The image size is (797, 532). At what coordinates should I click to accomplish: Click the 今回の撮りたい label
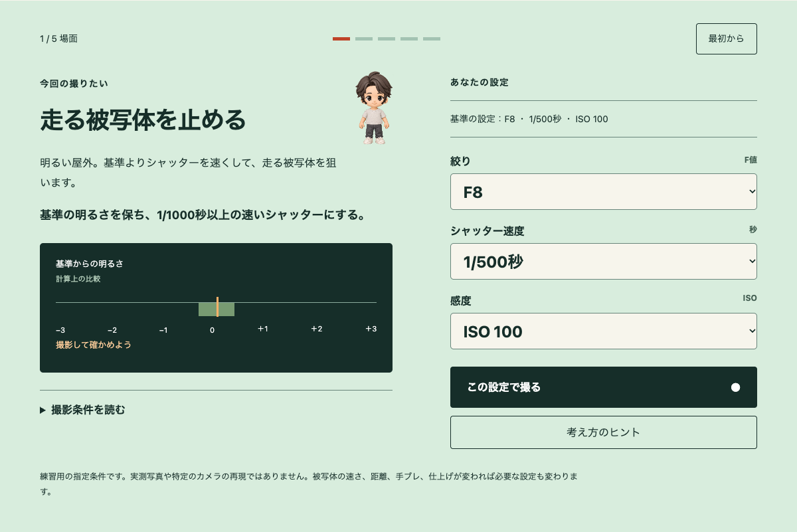(x=74, y=84)
